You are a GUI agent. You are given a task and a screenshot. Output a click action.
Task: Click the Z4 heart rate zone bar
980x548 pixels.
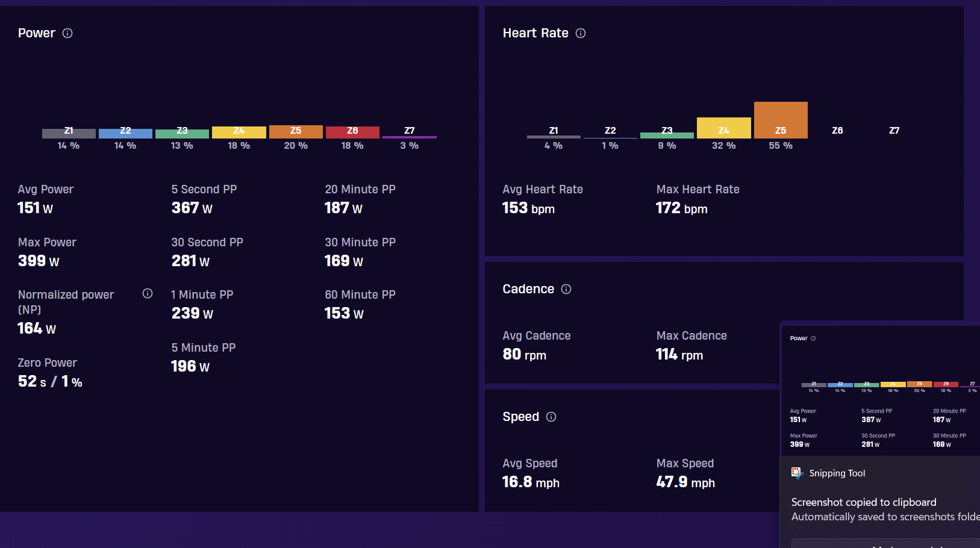coord(724,128)
